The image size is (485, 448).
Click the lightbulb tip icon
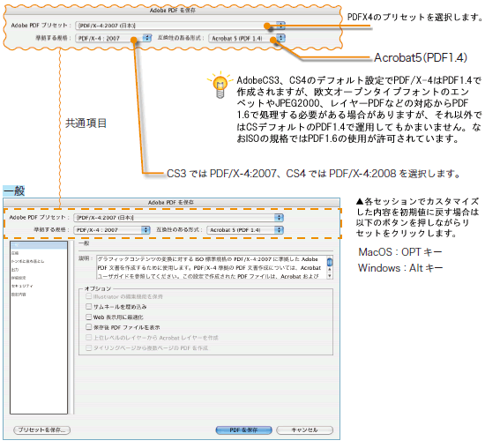220,85
